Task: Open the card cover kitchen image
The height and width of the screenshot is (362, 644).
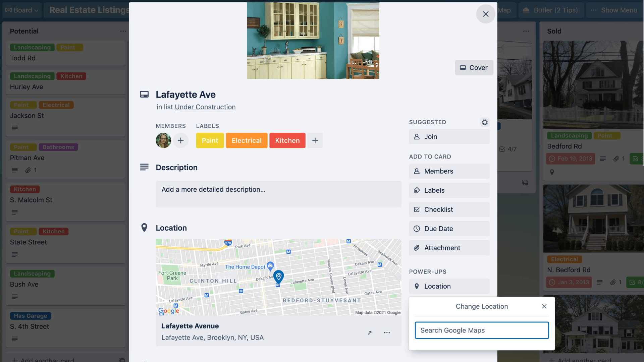Action: tap(313, 41)
